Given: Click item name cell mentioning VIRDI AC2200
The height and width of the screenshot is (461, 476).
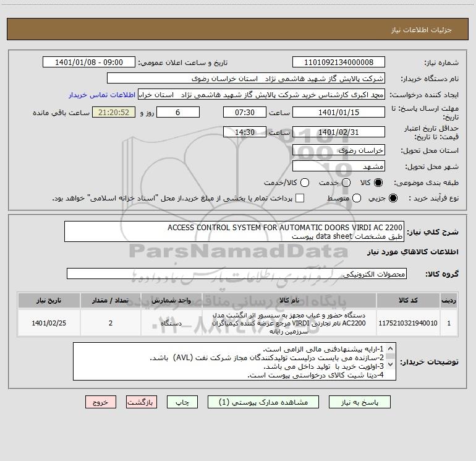Looking at the screenshot, I should click(x=289, y=323).
